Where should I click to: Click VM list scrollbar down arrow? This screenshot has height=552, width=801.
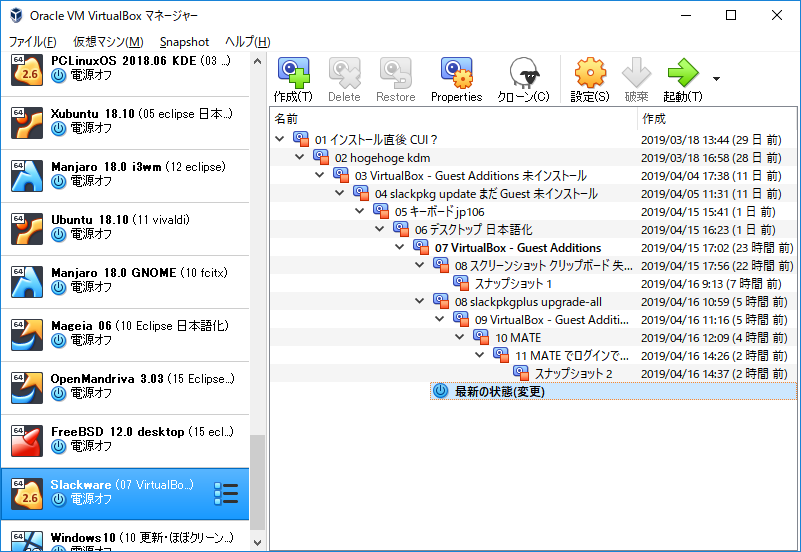[257, 543]
